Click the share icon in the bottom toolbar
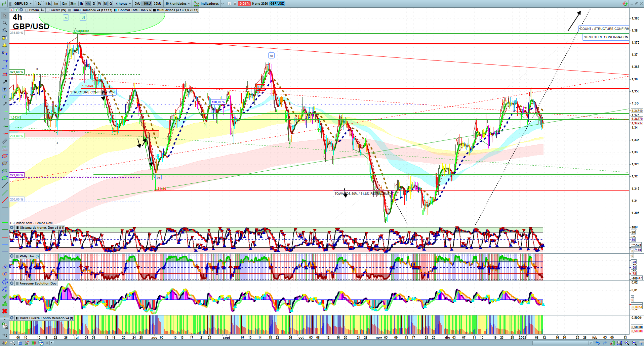 (x=13, y=343)
